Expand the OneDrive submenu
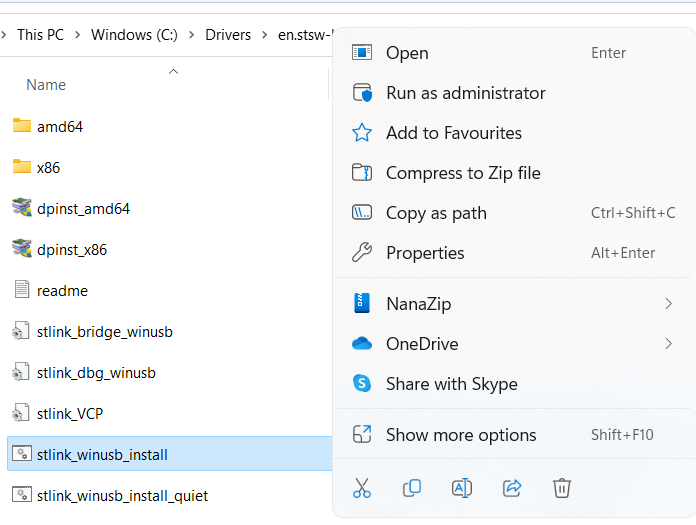Image resolution: width=696 pixels, height=525 pixels. (x=668, y=344)
